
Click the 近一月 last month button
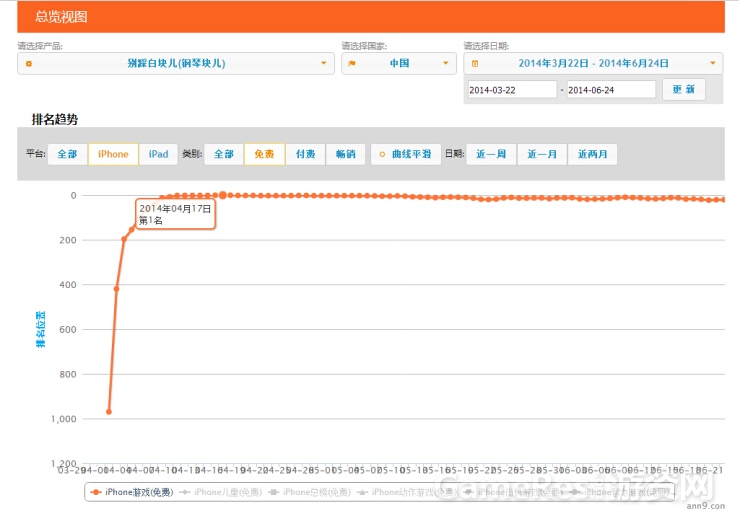tap(542, 154)
